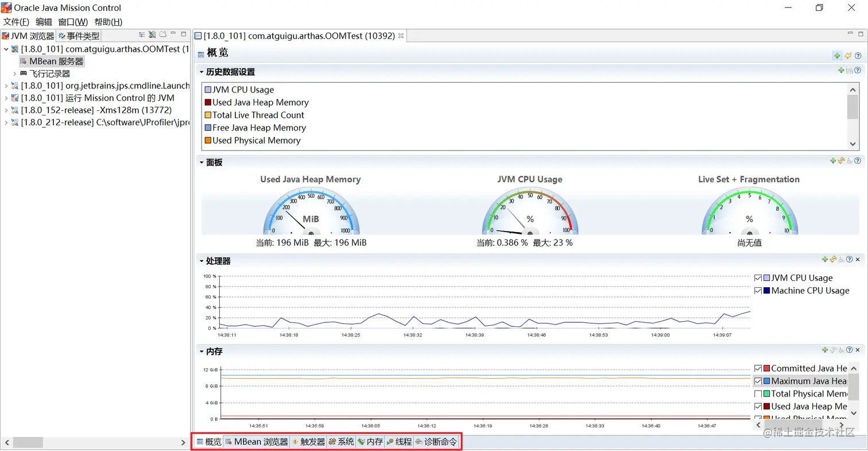Expand the C:\software\JProfiler JVM node
The width and height of the screenshot is (868, 451).
point(6,122)
